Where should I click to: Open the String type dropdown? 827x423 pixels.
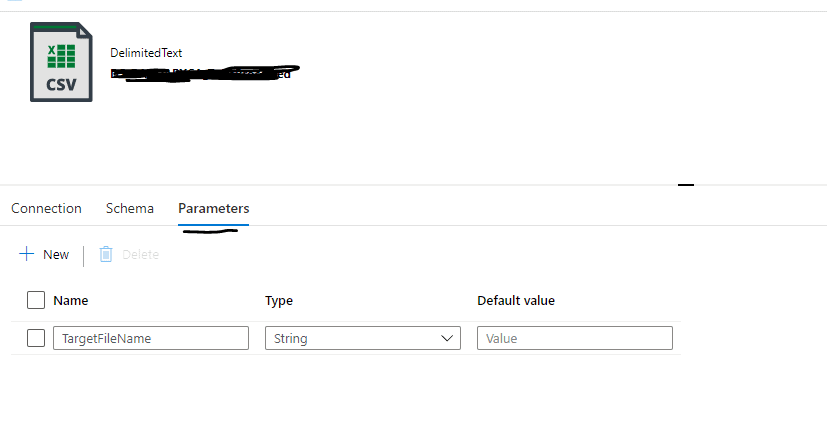[362, 338]
